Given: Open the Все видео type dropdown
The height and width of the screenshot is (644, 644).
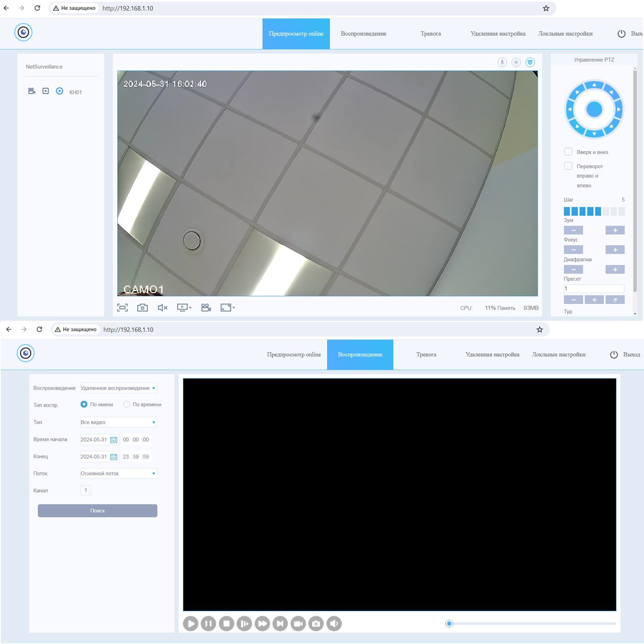Looking at the screenshot, I should coord(119,422).
